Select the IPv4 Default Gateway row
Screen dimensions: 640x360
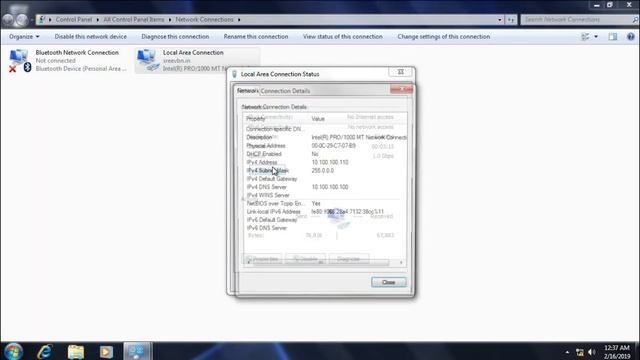coord(325,179)
